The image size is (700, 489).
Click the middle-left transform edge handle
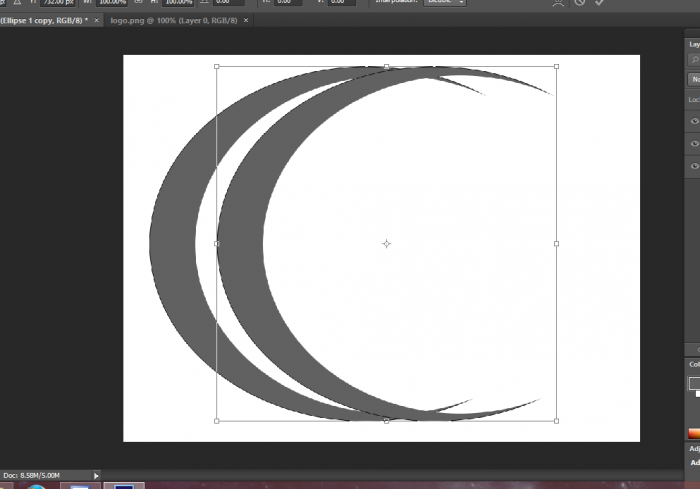pos(217,243)
